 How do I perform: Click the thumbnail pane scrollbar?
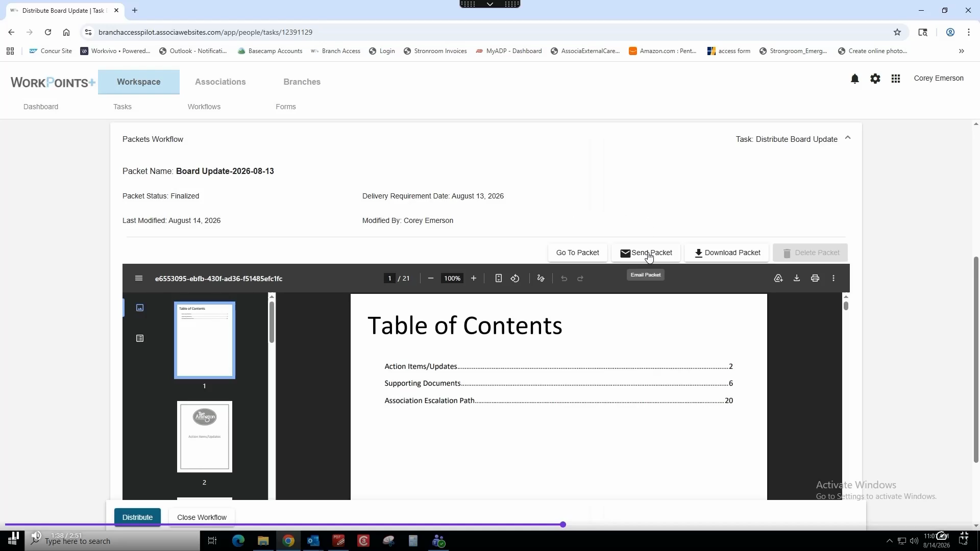pyautogui.click(x=272, y=322)
